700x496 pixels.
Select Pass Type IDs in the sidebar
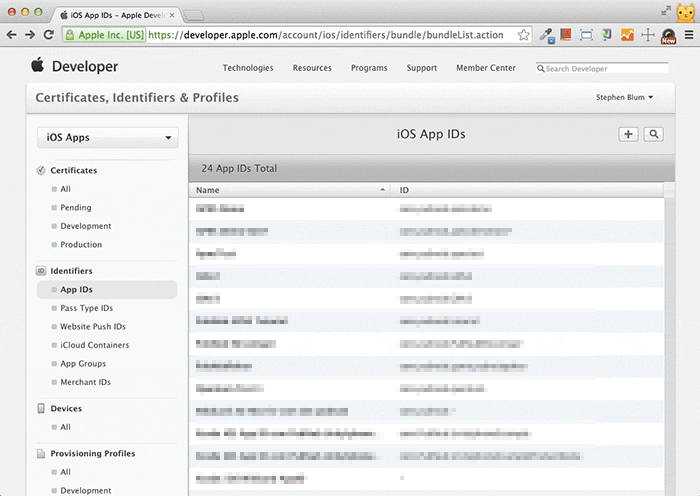[86, 308]
